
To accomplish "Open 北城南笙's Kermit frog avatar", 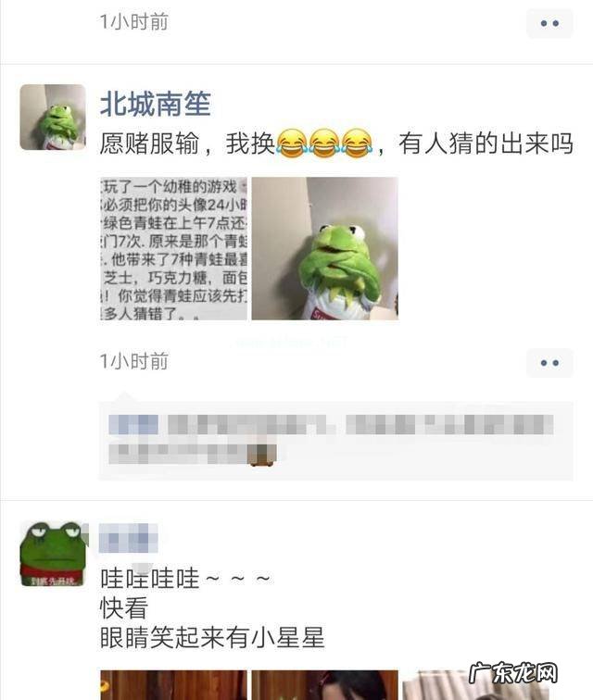I will (53, 117).
